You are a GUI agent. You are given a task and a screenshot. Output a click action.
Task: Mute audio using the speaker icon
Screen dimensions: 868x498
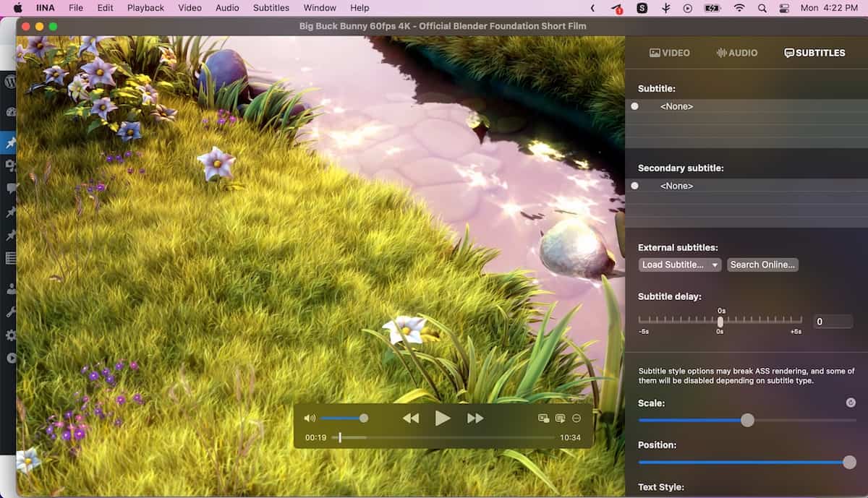pos(310,418)
